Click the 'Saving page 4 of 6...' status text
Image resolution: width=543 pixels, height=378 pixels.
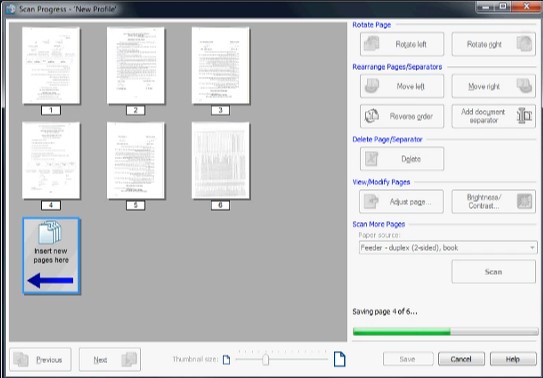(385, 312)
